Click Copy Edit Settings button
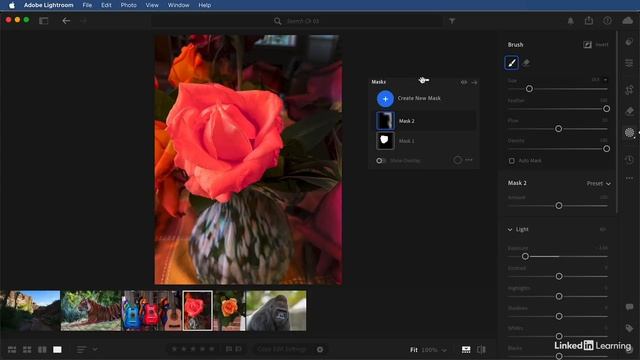 [282, 349]
